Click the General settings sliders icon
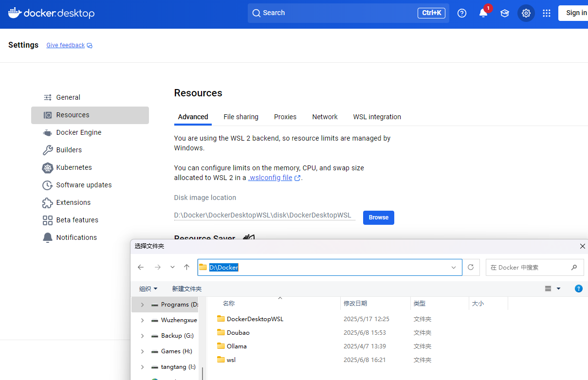The image size is (588, 380). pos(48,97)
